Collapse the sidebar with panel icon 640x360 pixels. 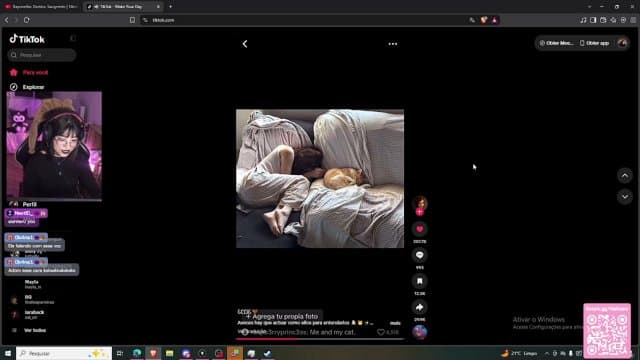73,38
